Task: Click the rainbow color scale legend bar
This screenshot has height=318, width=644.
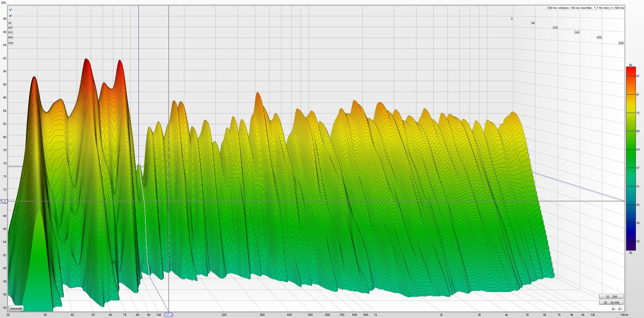Action: [631, 158]
